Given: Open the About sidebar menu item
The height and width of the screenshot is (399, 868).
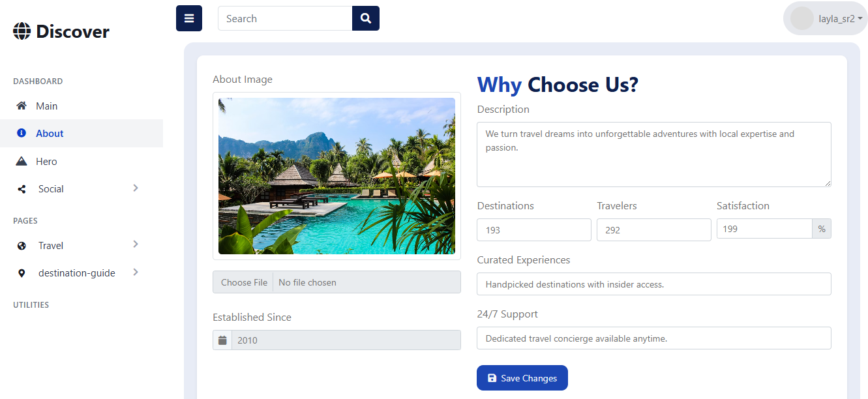Looking at the screenshot, I should click(x=50, y=134).
